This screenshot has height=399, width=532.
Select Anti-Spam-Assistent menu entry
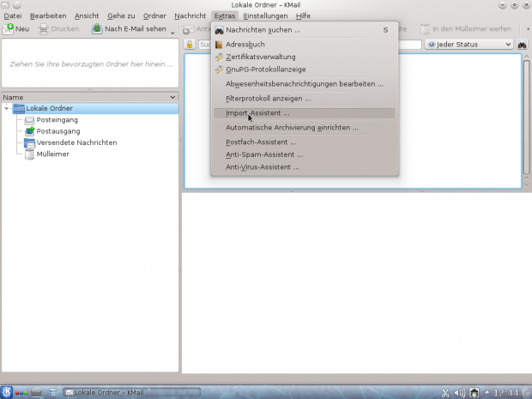(x=263, y=154)
